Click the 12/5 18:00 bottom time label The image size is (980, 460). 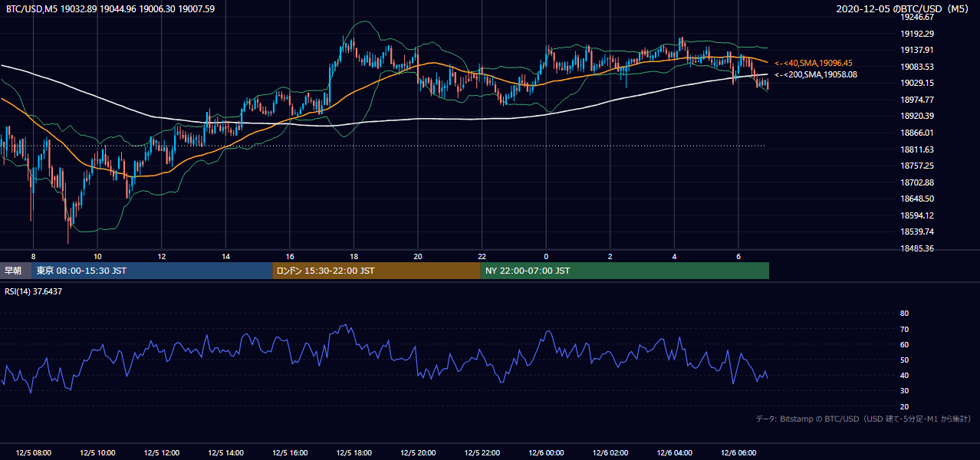pos(354,453)
